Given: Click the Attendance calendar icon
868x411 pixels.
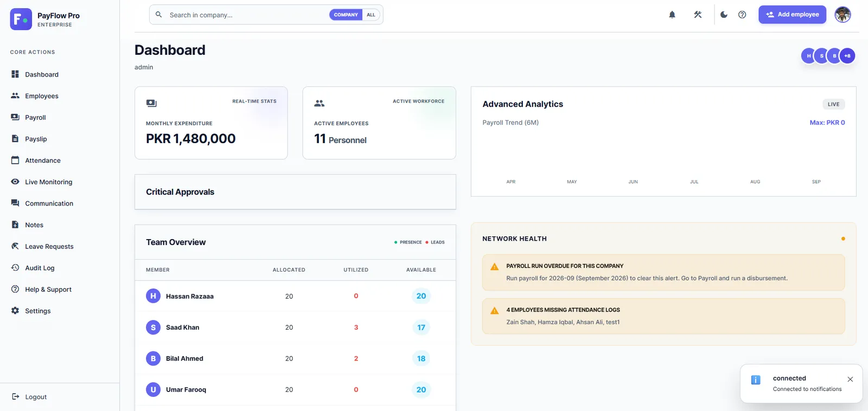Looking at the screenshot, I should [x=15, y=160].
